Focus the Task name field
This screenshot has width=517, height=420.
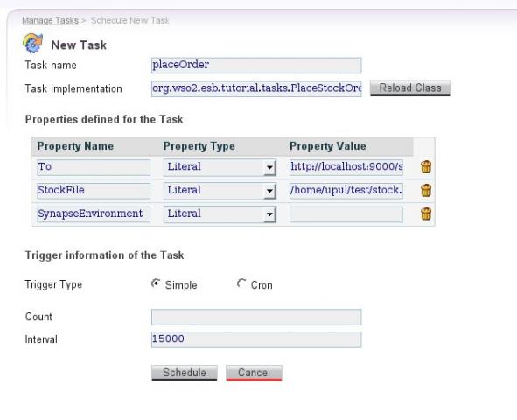pyautogui.click(x=256, y=66)
